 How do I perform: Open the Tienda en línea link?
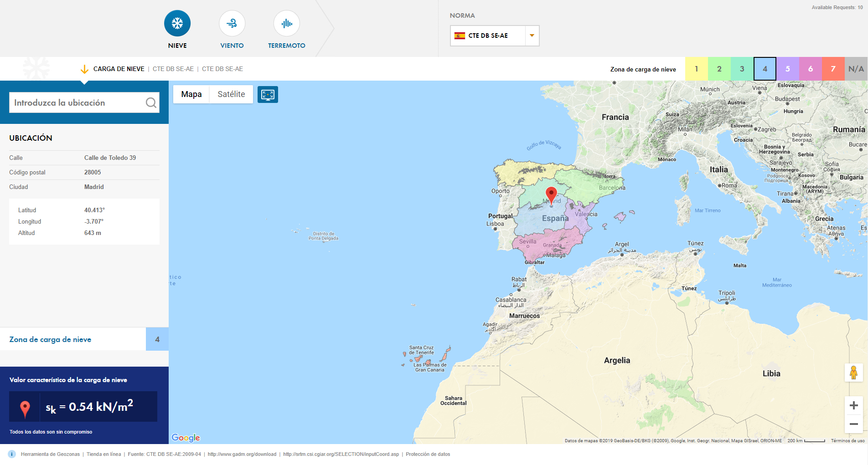[x=103, y=454]
